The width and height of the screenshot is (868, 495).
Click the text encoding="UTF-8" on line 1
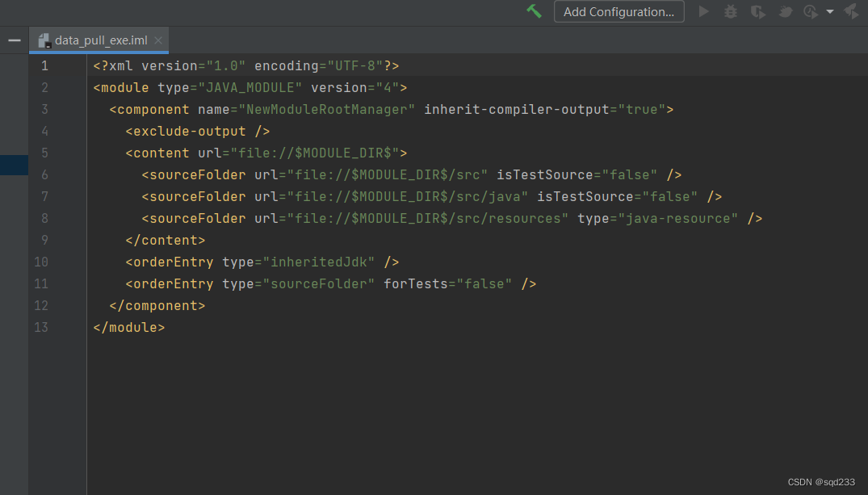click(x=319, y=66)
